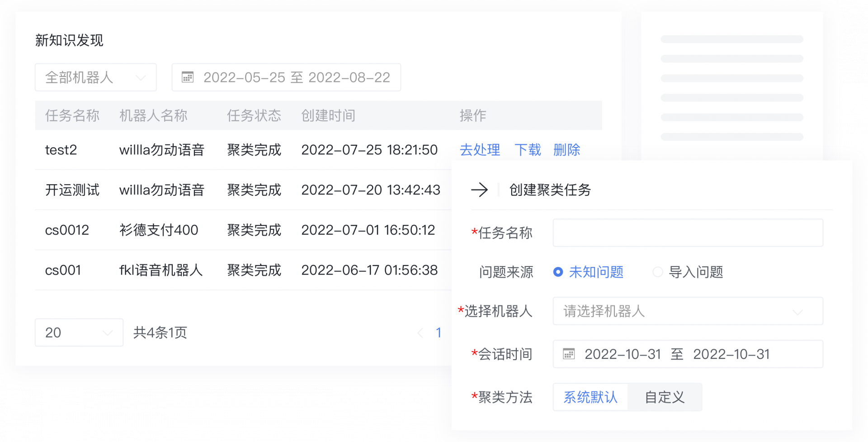The width and height of the screenshot is (868, 442).
Task: Switch clustering method to 系统默认
Action: pos(590,397)
